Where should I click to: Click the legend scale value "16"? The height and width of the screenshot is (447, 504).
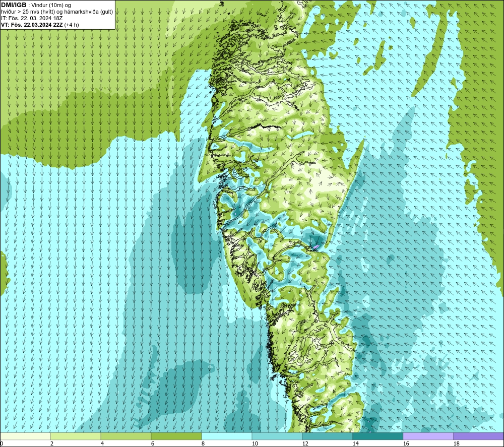click(x=406, y=444)
